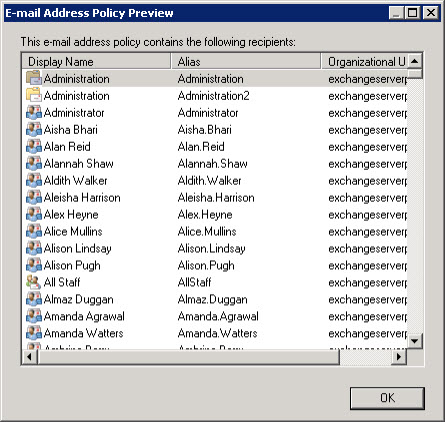Click the vertical scrollbar up arrow
This screenshot has height=422, width=445.
tap(415, 61)
